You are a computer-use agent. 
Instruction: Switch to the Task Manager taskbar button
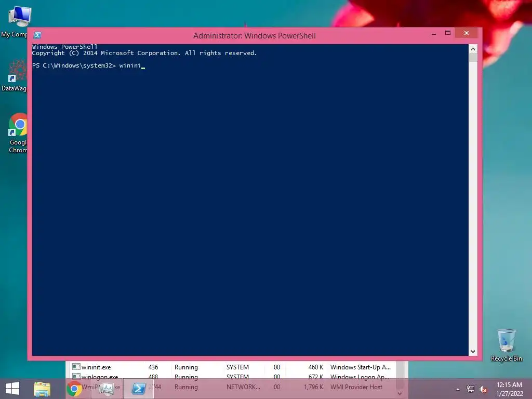tap(106, 389)
